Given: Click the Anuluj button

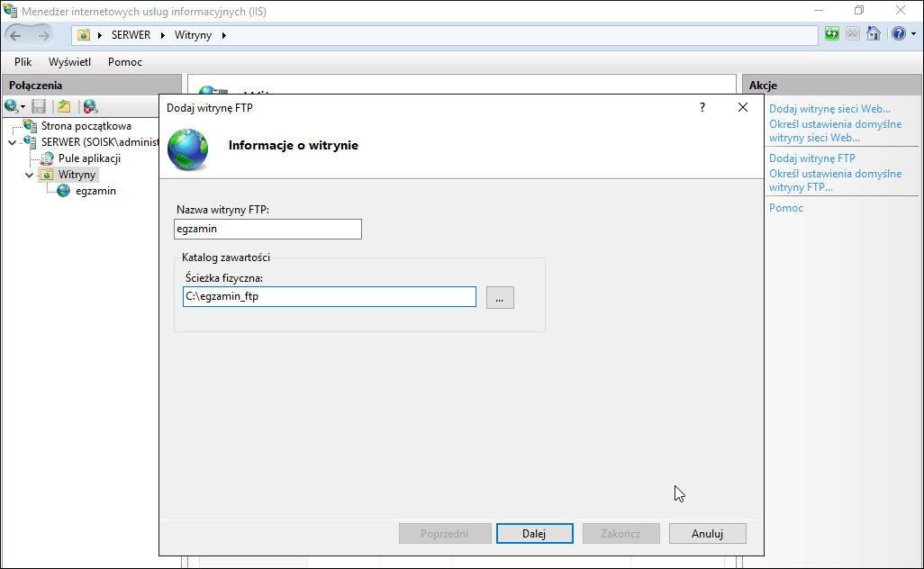Looking at the screenshot, I should click(x=707, y=534).
